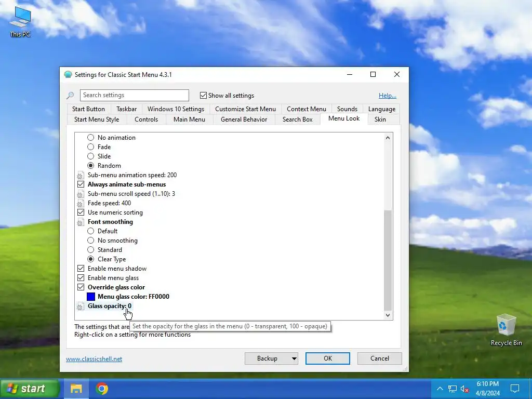Switch to the Search Box tab

pos(298,119)
